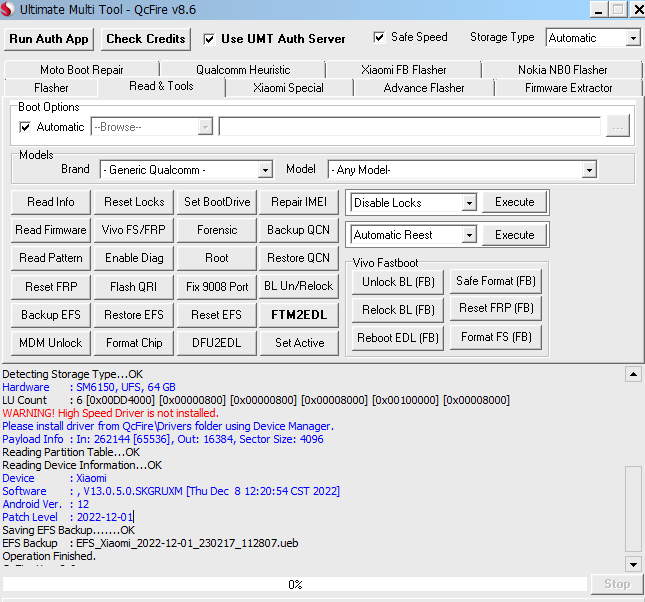Click Reboot EDL (FB) button

coord(398,338)
